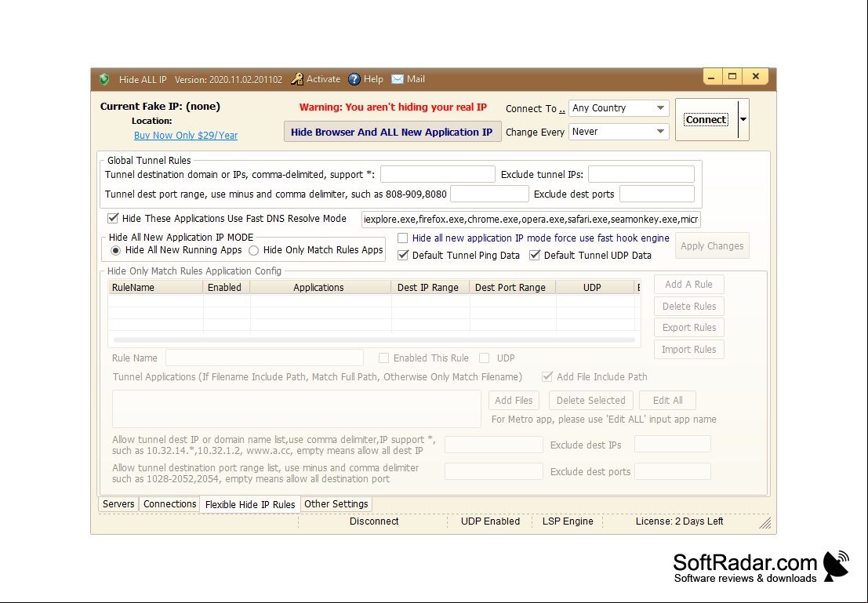Focus the Rule Name input field

coord(264,358)
